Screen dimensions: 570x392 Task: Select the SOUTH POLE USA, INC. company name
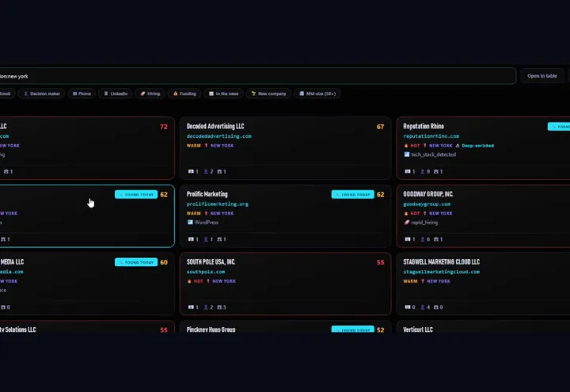click(211, 262)
